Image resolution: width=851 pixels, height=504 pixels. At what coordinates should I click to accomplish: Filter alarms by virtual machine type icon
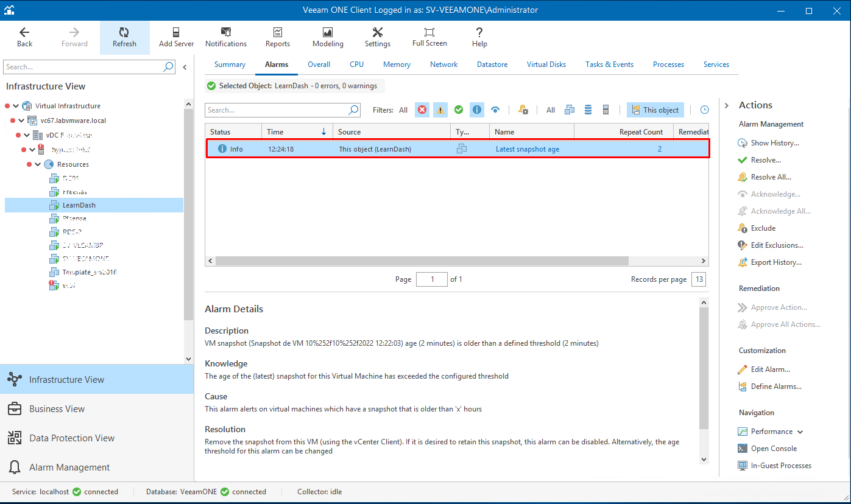[570, 110]
